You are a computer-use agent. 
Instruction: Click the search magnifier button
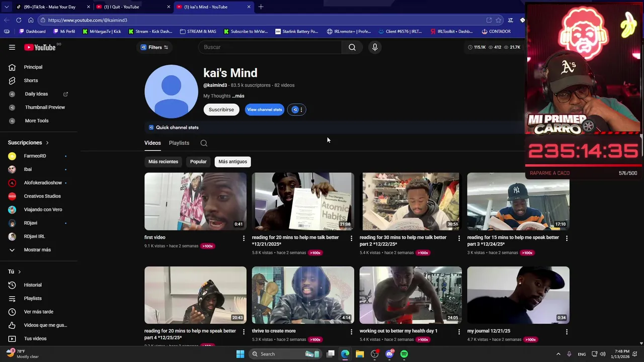(352, 47)
